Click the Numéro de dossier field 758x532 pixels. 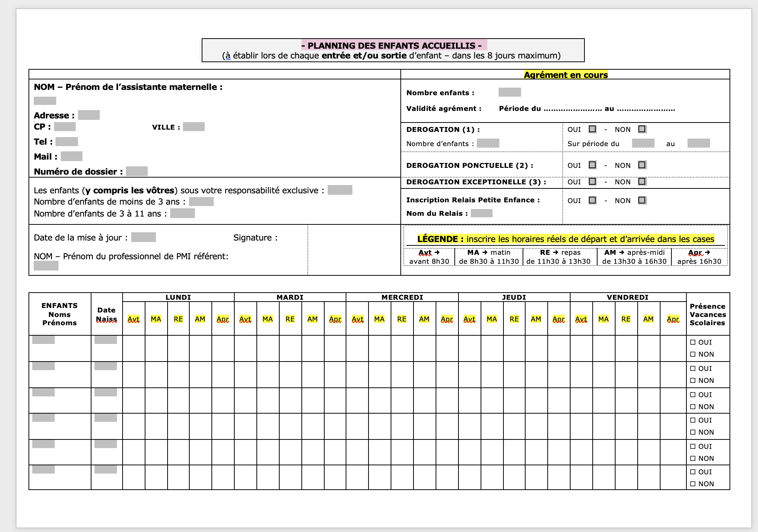[x=137, y=171]
